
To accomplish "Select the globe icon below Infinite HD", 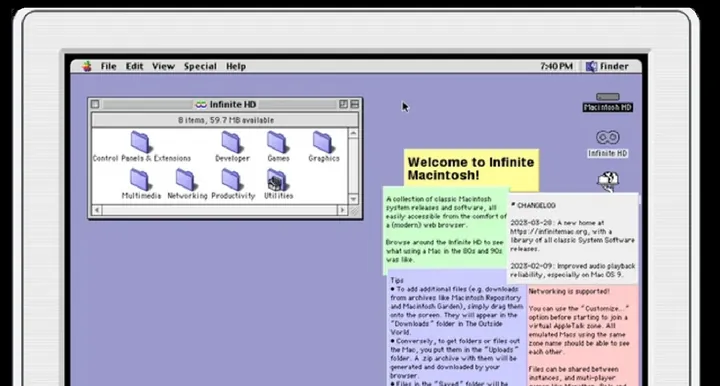I will (608, 181).
